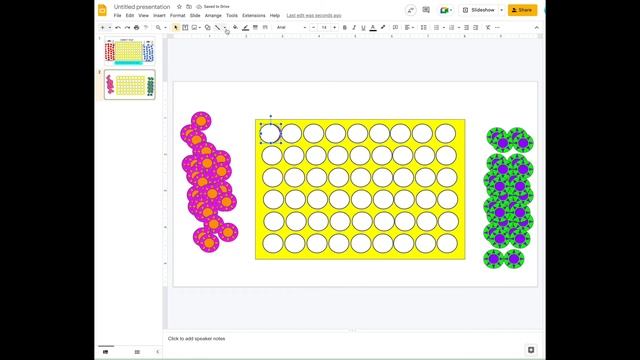Open the Edit menu
The height and width of the screenshot is (360, 640).
coord(130,16)
